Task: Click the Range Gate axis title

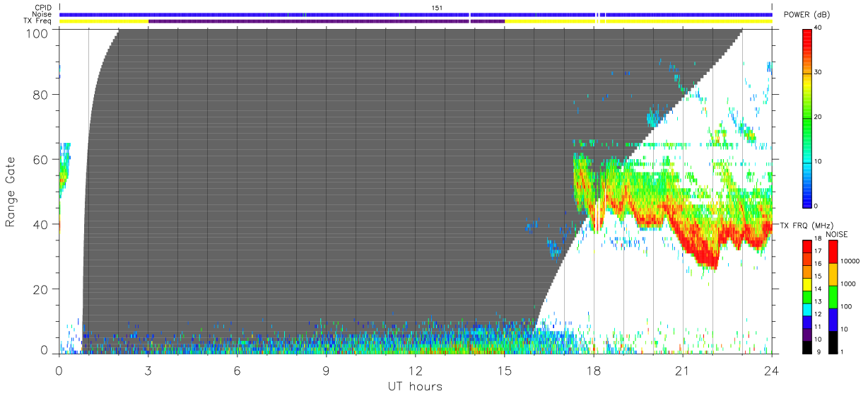Action: point(11,192)
